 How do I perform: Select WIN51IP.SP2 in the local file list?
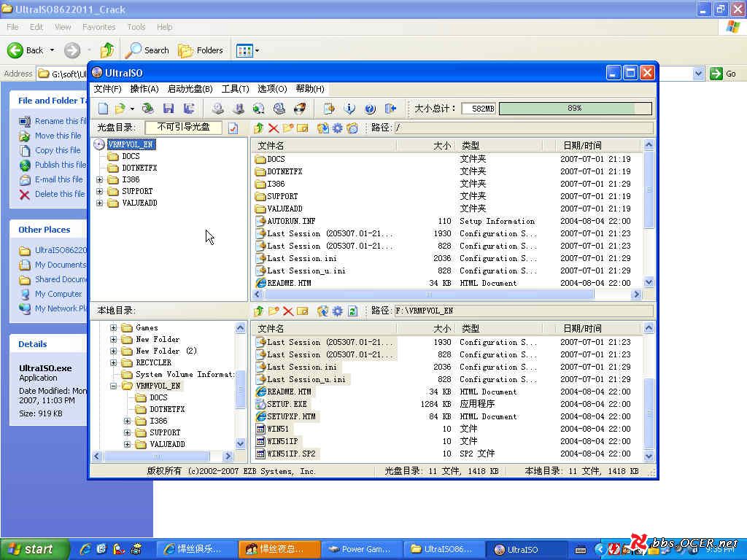pos(291,454)
